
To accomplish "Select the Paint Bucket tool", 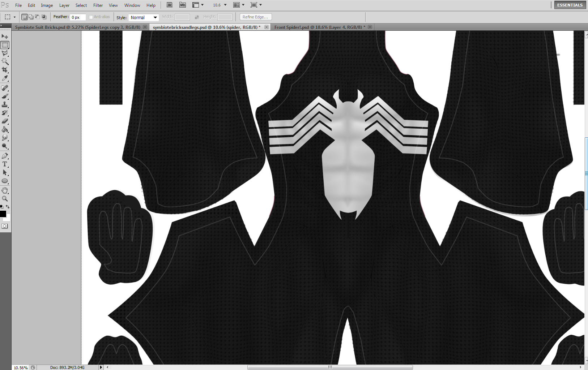I will click(x=5, y=129).
